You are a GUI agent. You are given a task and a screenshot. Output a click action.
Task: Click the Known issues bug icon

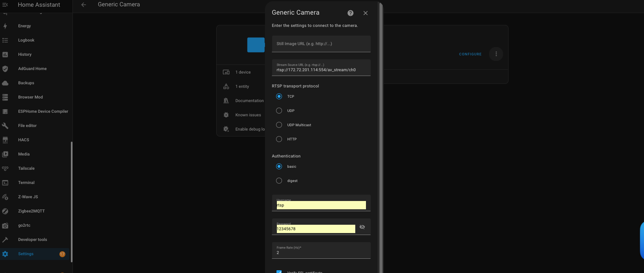point(226,115)
